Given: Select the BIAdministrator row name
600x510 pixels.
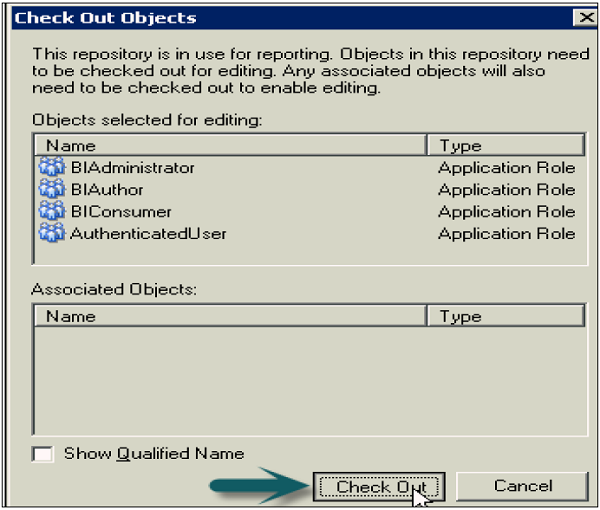Looking at the screenshot, I should 133,168.
